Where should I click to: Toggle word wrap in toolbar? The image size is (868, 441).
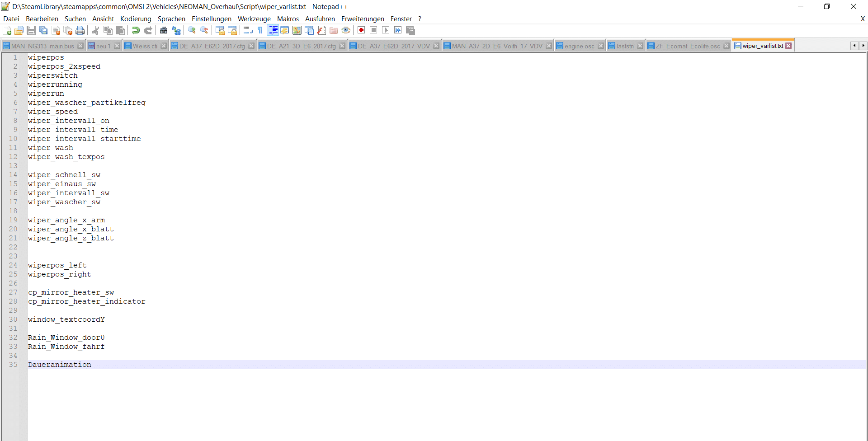(x=248, y=30)
